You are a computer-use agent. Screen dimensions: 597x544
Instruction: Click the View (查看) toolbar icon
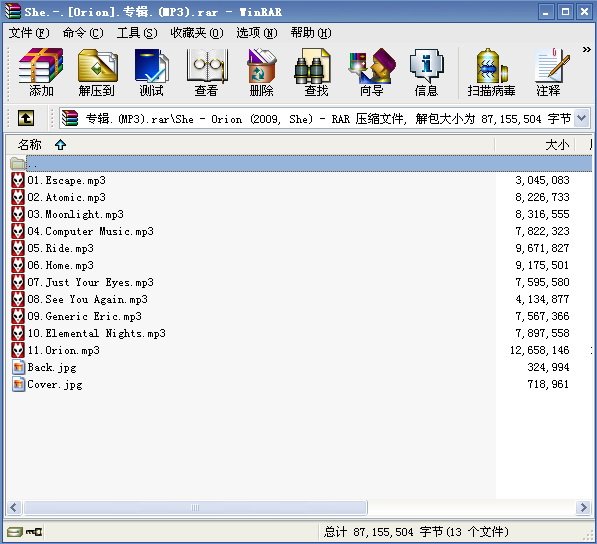click(206, 72)
